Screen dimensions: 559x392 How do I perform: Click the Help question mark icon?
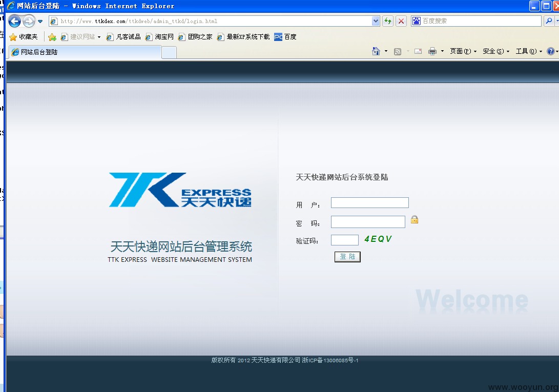550,51
